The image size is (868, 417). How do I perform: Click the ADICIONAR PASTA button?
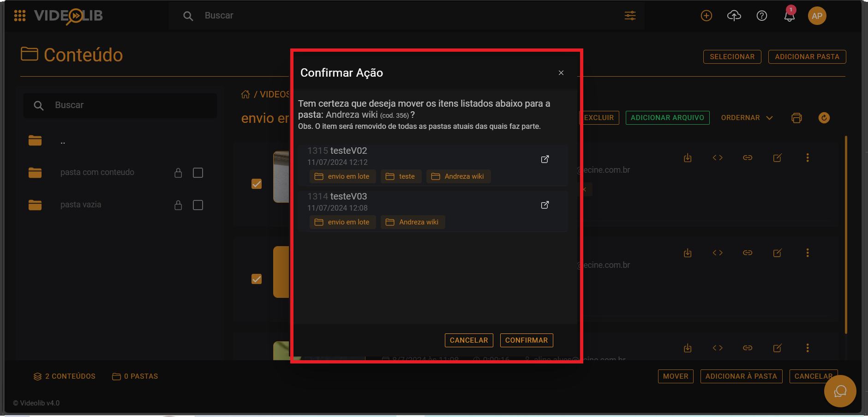807,57
